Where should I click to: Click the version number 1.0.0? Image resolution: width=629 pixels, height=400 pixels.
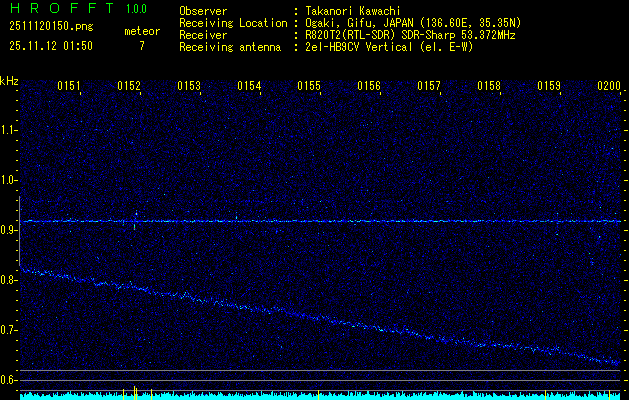coord(138,10)
